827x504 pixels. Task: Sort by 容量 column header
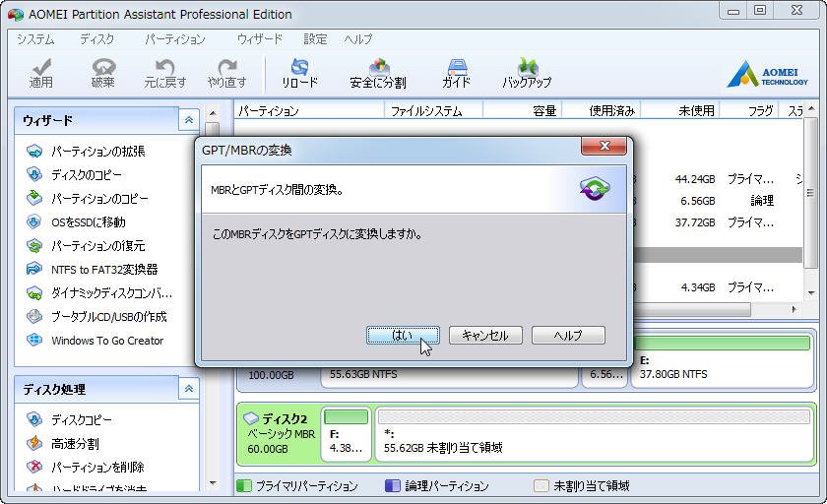pos(522,110)
